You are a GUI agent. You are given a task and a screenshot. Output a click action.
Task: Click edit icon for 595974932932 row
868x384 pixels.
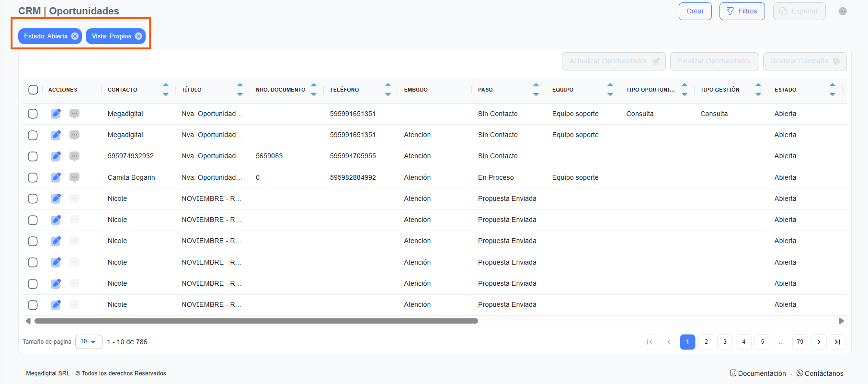[56, 156]
